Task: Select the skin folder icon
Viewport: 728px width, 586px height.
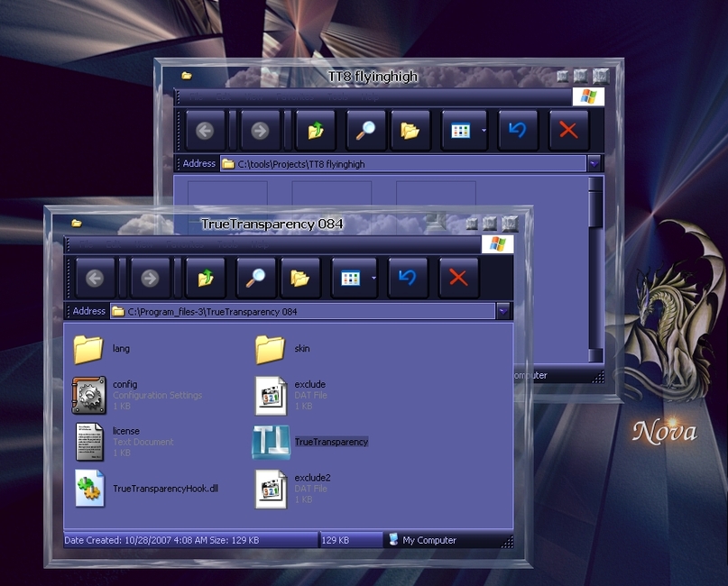Action: (x=270, y=350)
